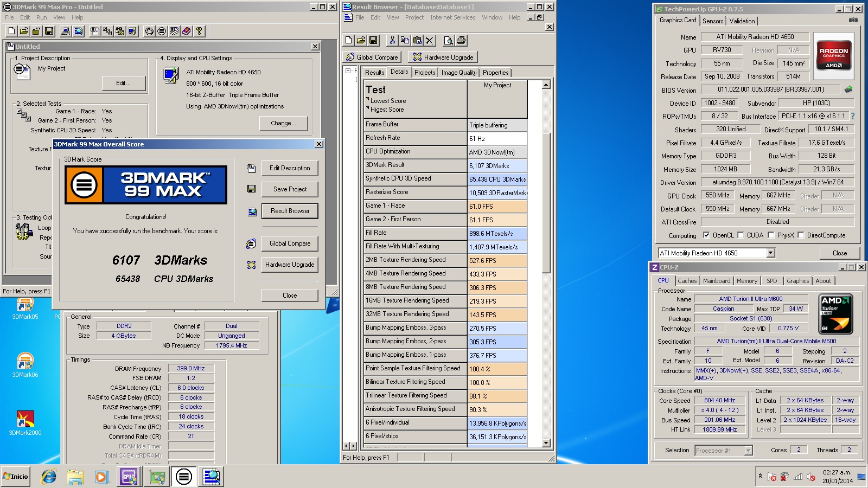Toggle PhysX checkbox in GPU-Z

[771, 235]
